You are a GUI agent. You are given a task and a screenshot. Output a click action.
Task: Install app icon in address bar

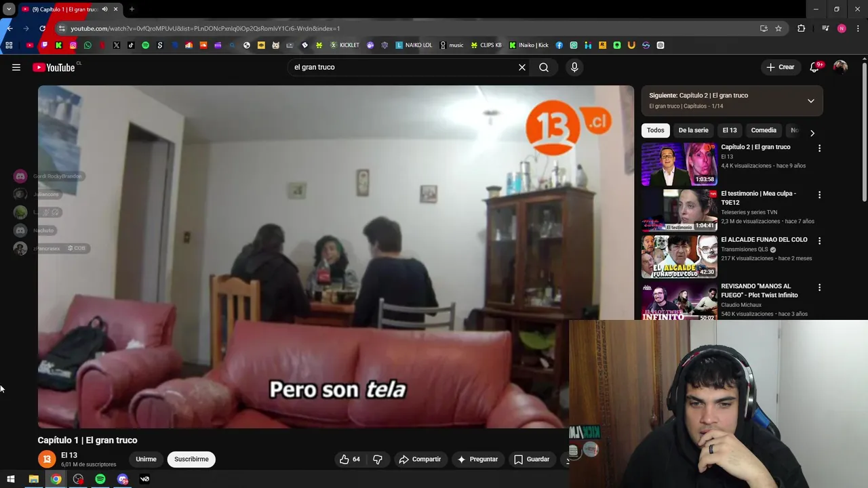(764, 28)
